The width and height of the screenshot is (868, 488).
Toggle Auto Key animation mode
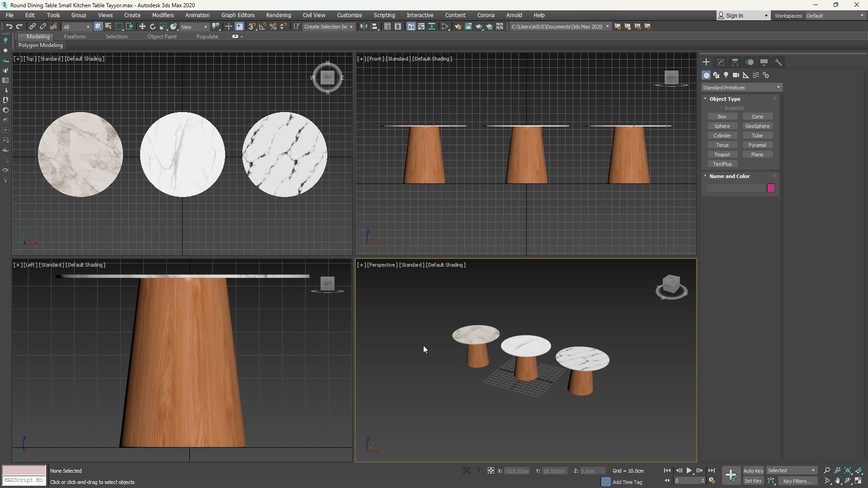(x=753, y=471)
